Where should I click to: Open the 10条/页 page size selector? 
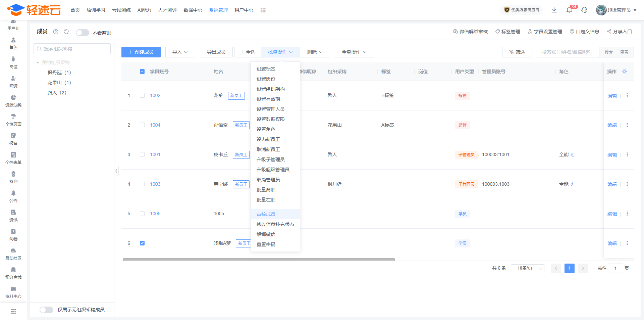[528, 268]
